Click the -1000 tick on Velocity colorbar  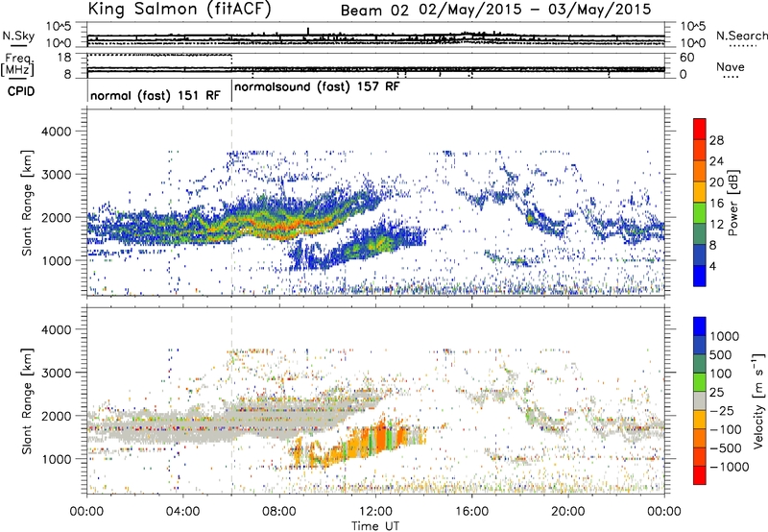click(729, 467)
